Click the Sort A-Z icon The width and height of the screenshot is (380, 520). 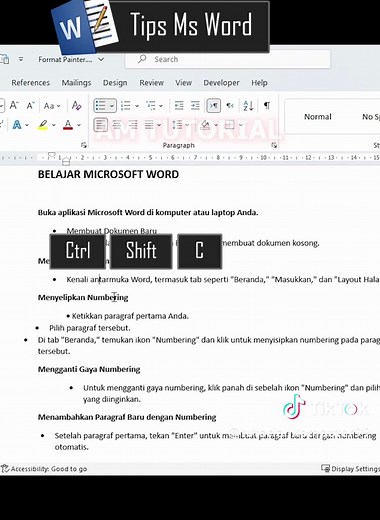point(248,106)
